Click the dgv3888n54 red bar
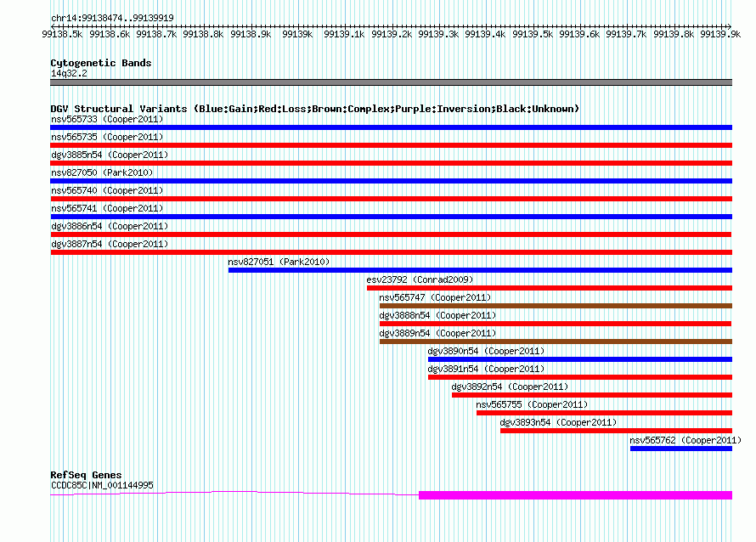The width and height of the screenshot is (756, 542). tap(556, 324)
